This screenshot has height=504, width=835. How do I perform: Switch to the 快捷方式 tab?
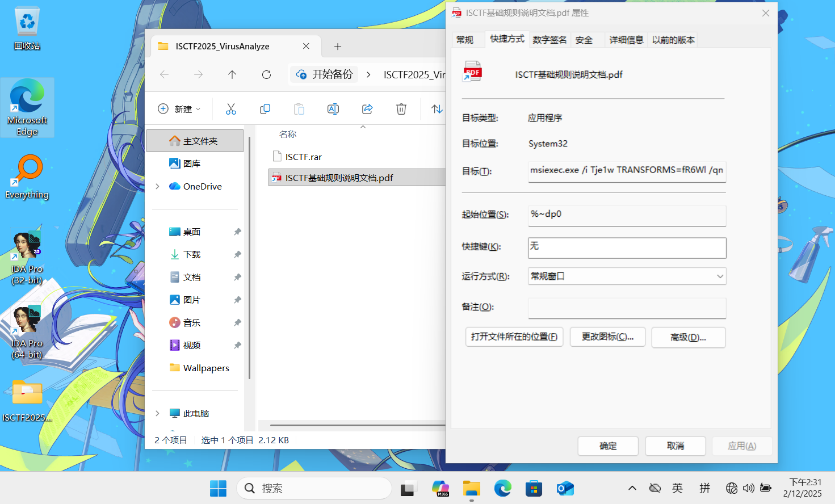point(507,39)
